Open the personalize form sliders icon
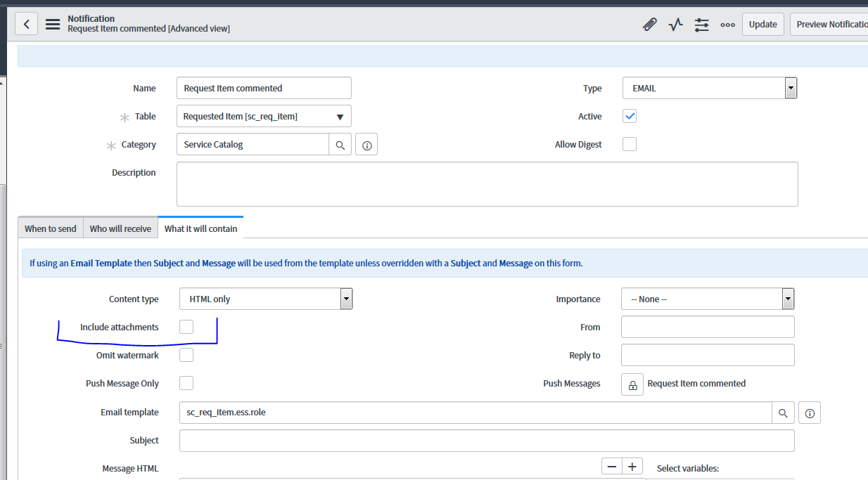This screenshot has width=868, height=480. 702,25
